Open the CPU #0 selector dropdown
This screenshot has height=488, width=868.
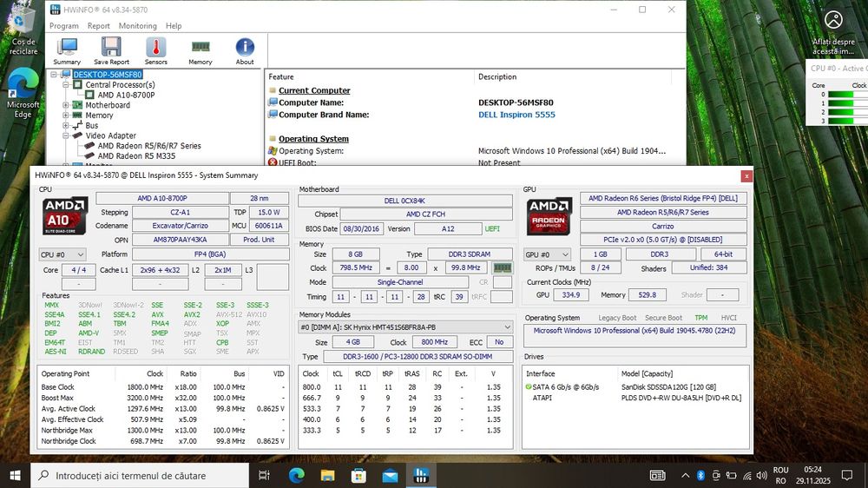tap(62, 254)
